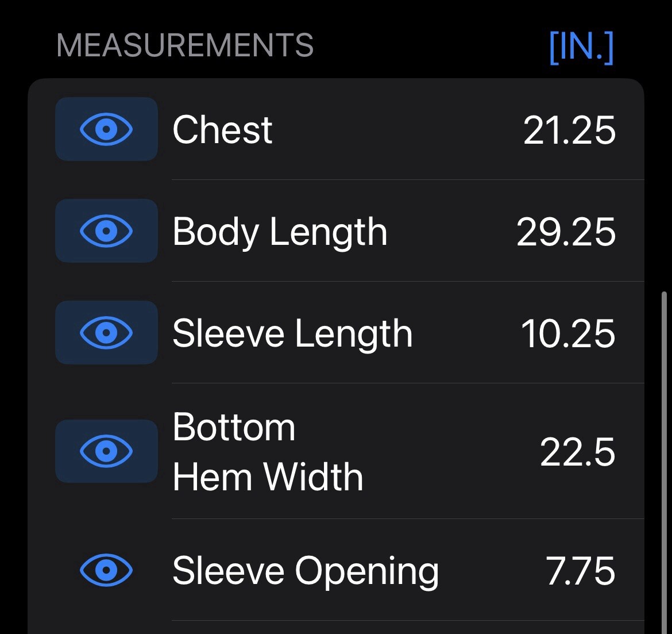The image size is (672, 634).
Task: Click the Body Length value 29.25
Action: pos(566,232)
